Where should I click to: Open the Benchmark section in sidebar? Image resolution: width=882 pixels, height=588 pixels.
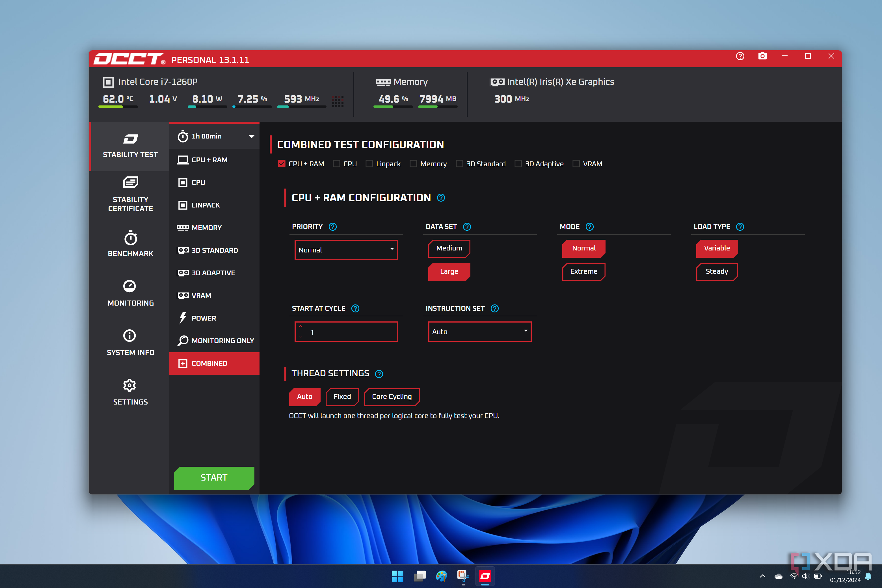pos(130,244)
